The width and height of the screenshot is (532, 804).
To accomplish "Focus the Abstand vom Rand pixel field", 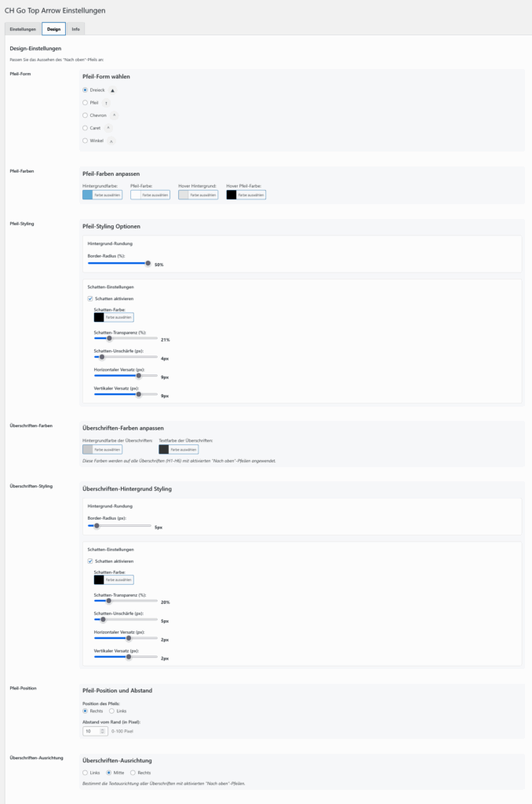I will [x=91, y=731].
